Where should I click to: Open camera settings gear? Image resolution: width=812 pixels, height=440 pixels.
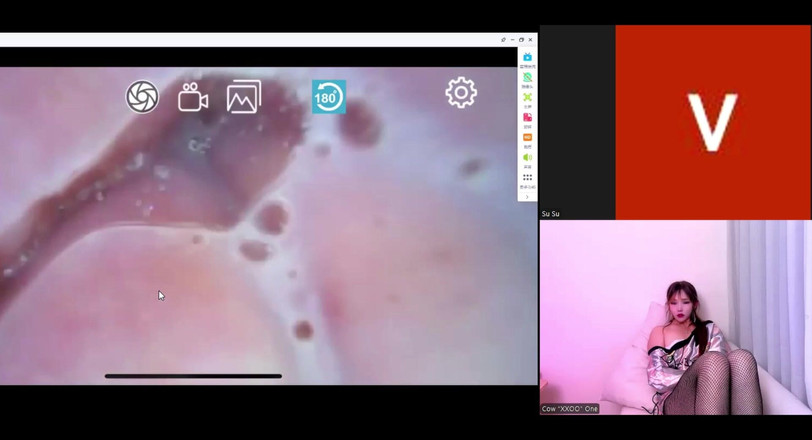click(x=461, y=93)
